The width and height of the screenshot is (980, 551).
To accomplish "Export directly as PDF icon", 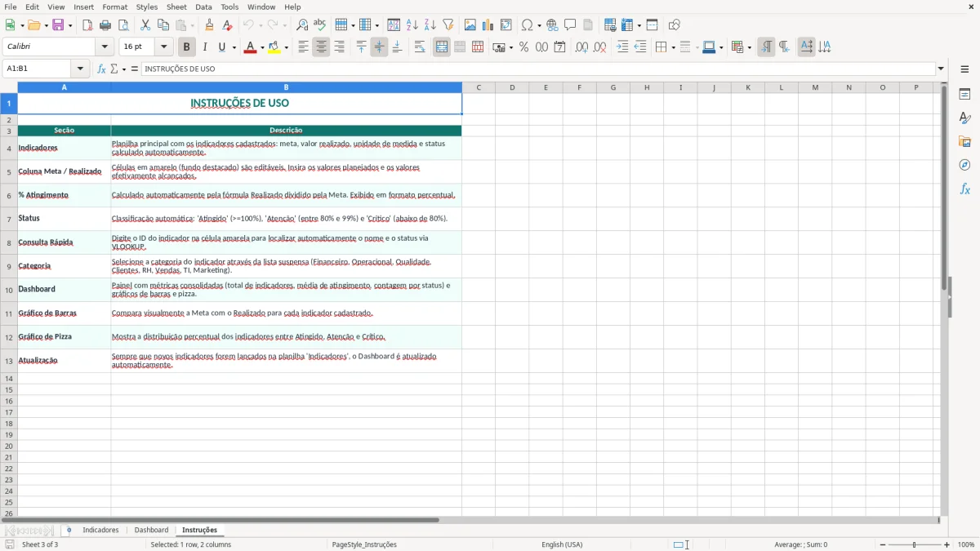I will pos(87,25).
